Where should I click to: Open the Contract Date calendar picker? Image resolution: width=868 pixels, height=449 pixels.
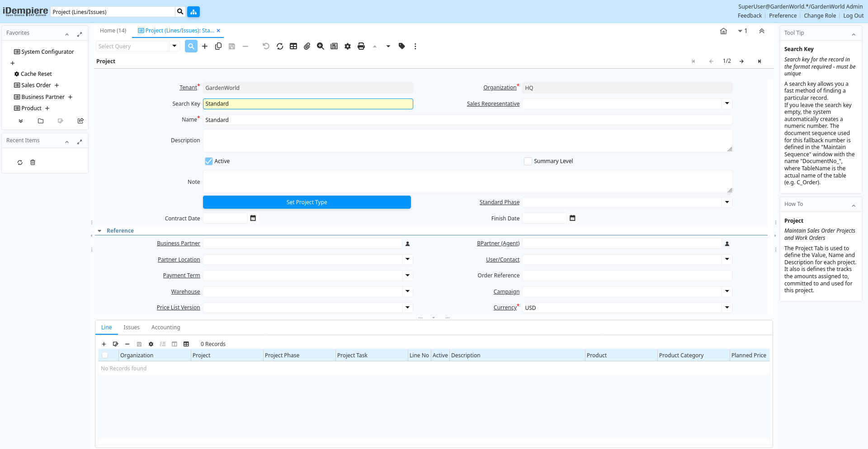[253, 218]
